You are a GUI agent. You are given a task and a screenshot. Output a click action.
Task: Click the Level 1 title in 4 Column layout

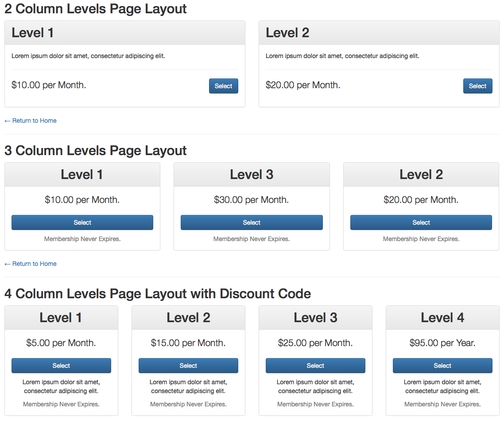61,318
